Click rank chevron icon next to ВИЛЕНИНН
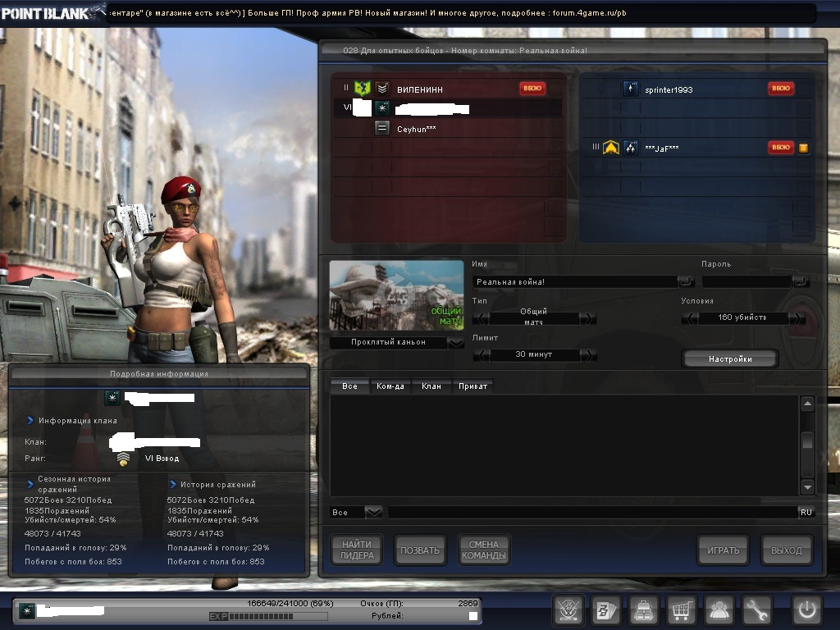The image size is (840, 630). (382, 88)
